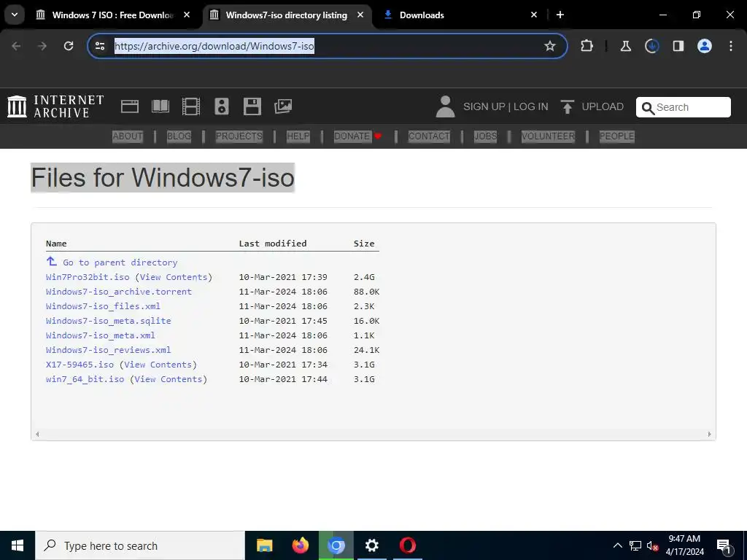The image size is (747, 560).
Task: Download Win7Pro32bit.iso file
Action: (x=88, y=277)
